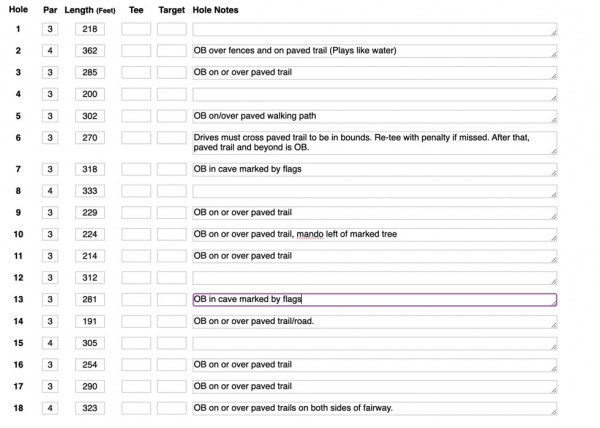Click hole 5 notes about walking path
Image resolution: width=600 pixels, height=428 pixels.
click(x=373, y=116)
